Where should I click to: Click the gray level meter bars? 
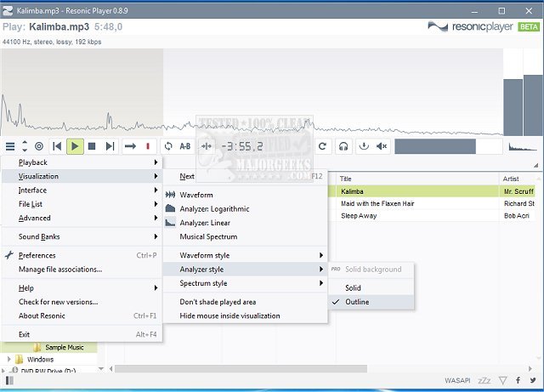click(x=524, y=105)
